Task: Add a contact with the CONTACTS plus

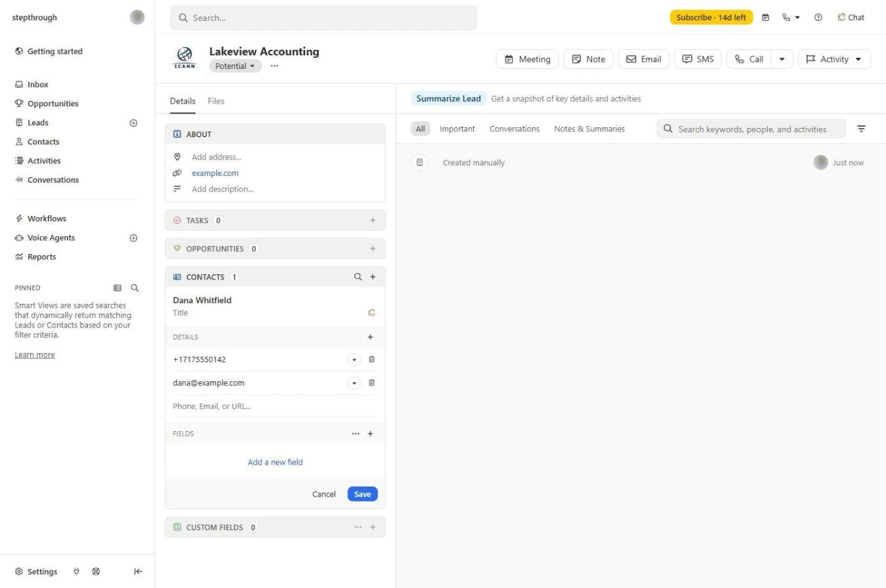Action: (373, 277)
